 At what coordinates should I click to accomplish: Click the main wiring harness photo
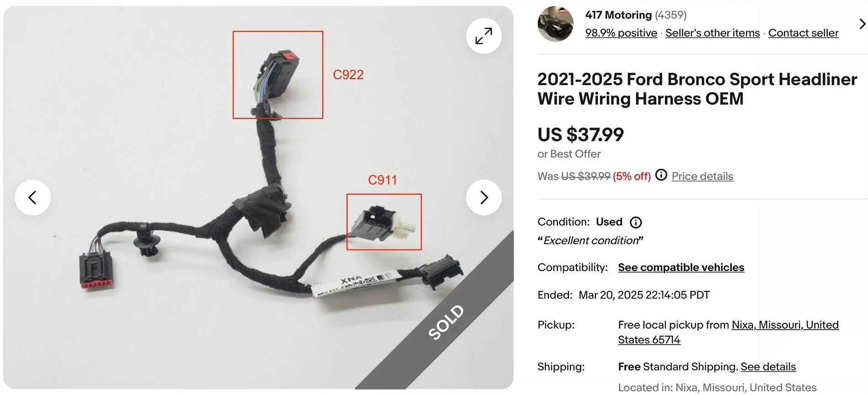tap(258, 197)
